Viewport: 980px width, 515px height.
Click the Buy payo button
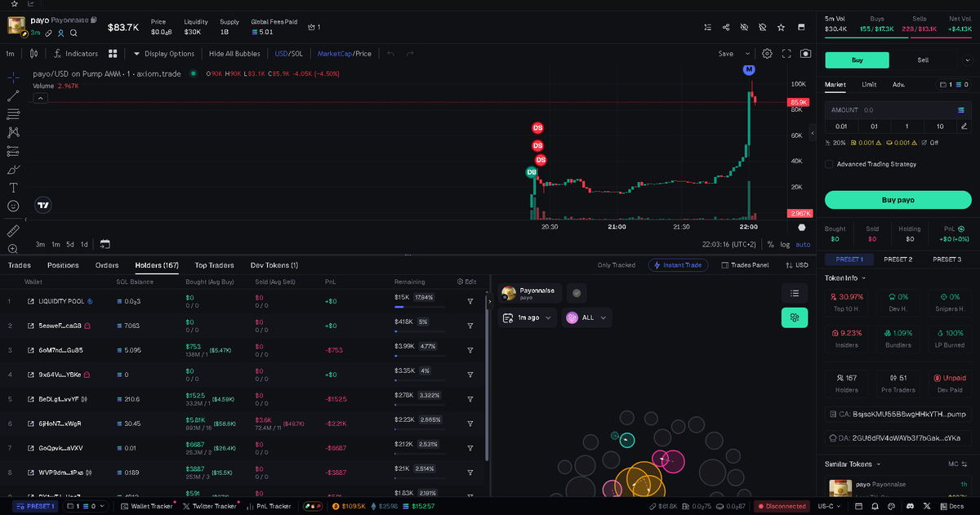click(x=898, y=200)
